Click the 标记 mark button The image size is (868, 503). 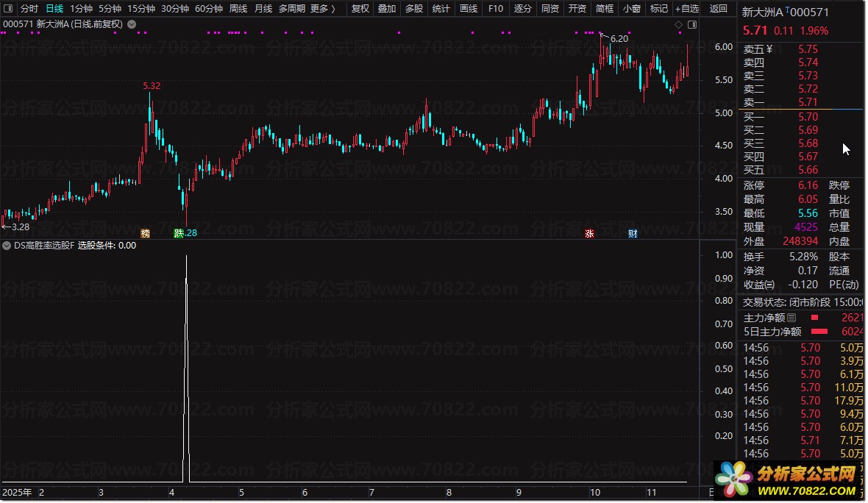(659, 8)
